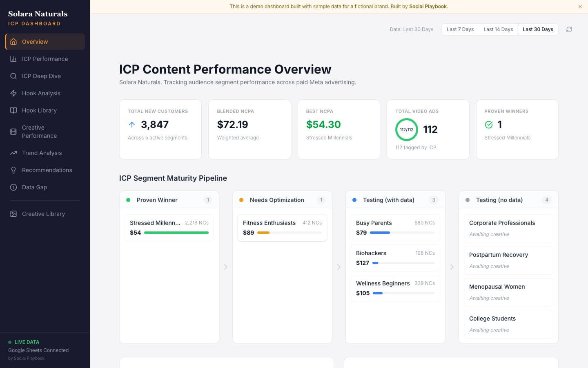Click the Creative Library image icon
588x368 pixels.
pos(13,214)
